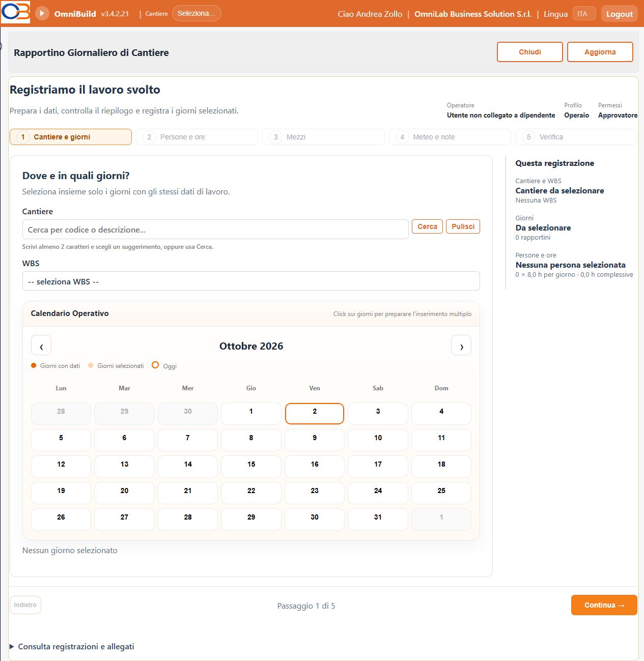
Task: Pick day 23 in the calendar
Action: 315,493
